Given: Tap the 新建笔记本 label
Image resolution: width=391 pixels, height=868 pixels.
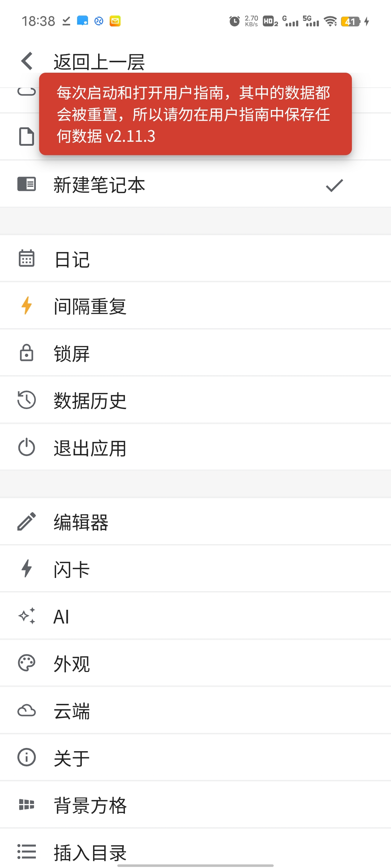Looking at the screenshot, I should tap(99, 185).
